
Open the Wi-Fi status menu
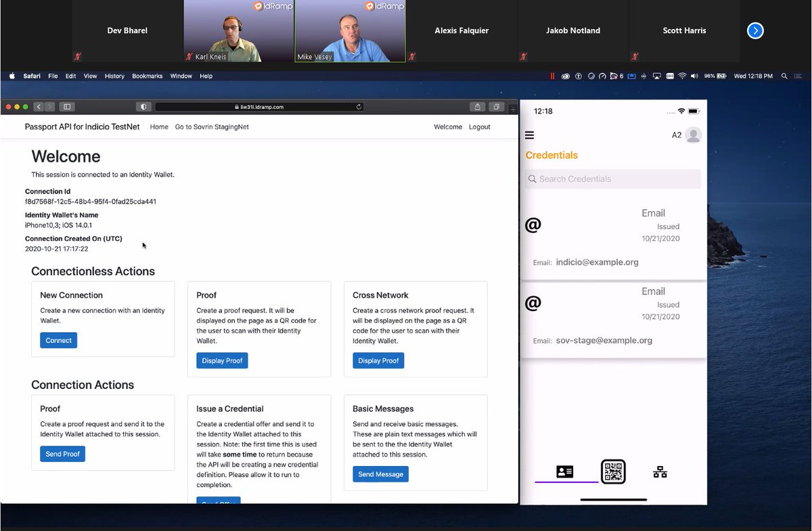click(x=682, y=76)
